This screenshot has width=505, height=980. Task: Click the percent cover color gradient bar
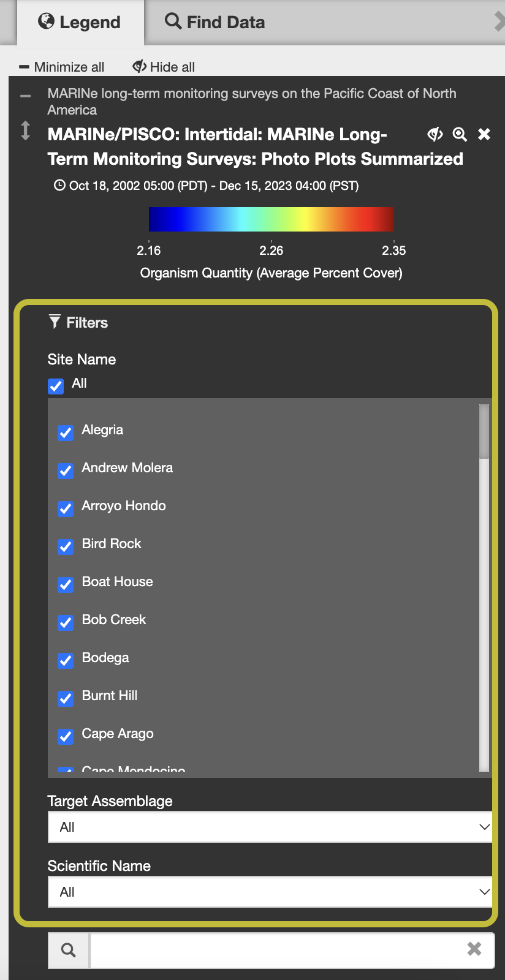[x=271, y=219]
